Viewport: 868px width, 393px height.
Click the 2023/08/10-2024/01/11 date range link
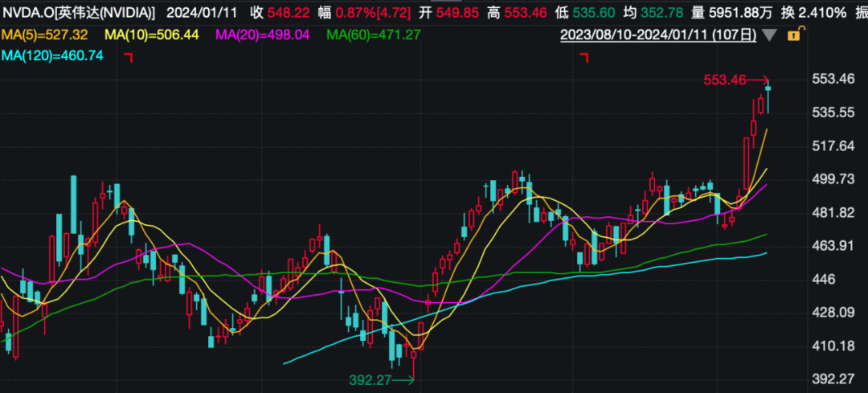click(658, 35)
